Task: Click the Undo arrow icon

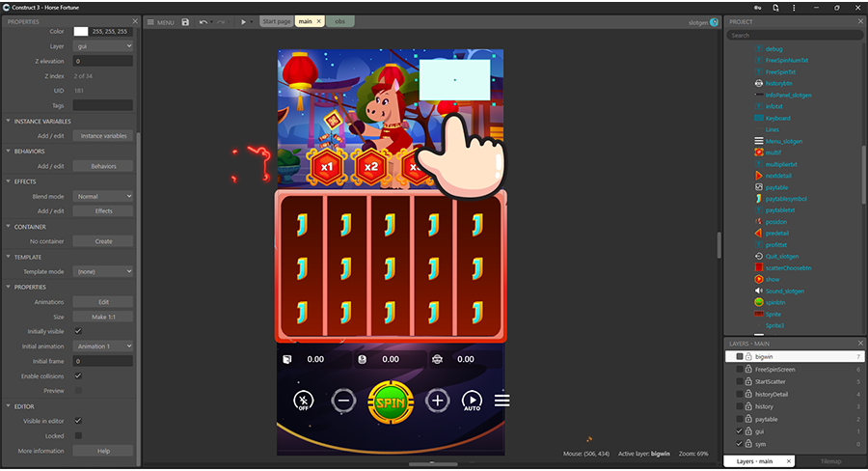Action: [203, 21]
